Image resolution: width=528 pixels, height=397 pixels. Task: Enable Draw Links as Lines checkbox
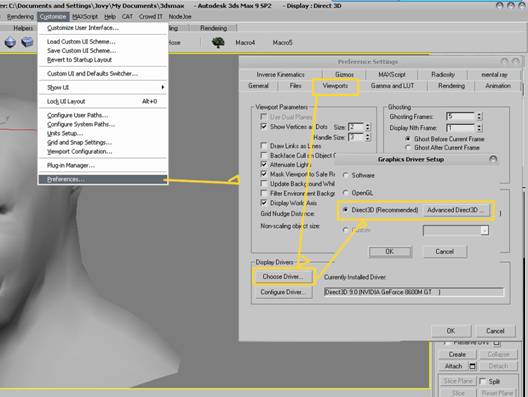click(x=264, y=146)
